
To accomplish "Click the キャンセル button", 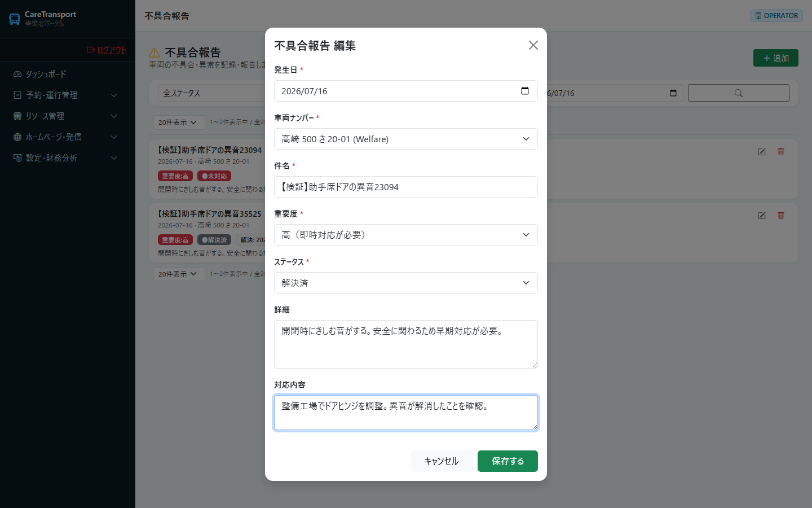I will (x=441, y=461).
